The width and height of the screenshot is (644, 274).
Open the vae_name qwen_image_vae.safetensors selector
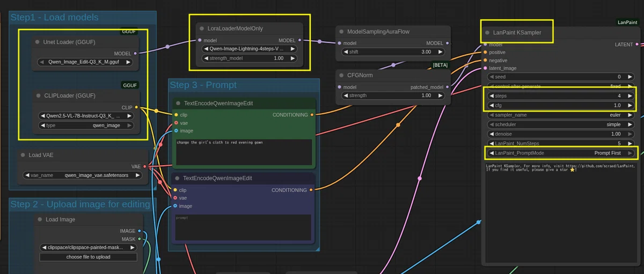83,175
